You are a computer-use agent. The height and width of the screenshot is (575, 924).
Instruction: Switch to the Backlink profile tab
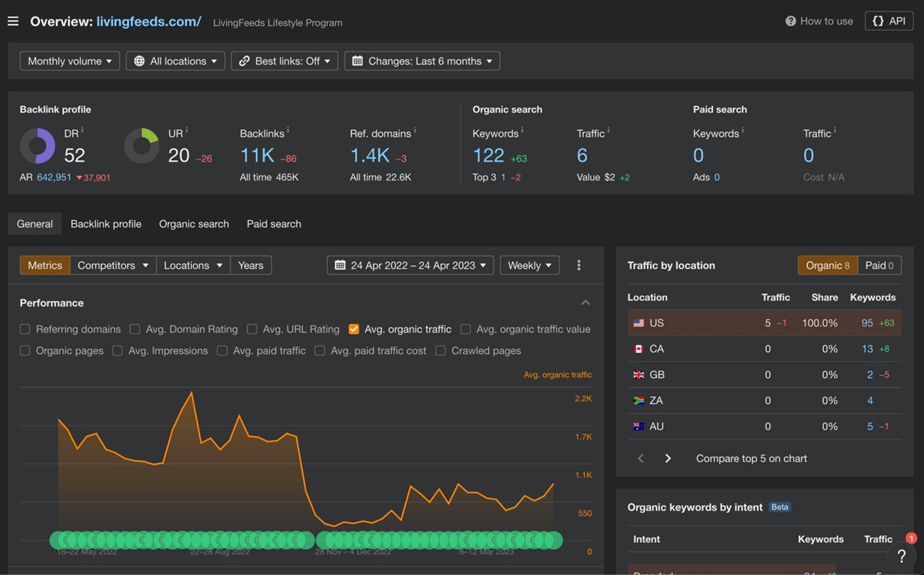coord(106,224)
